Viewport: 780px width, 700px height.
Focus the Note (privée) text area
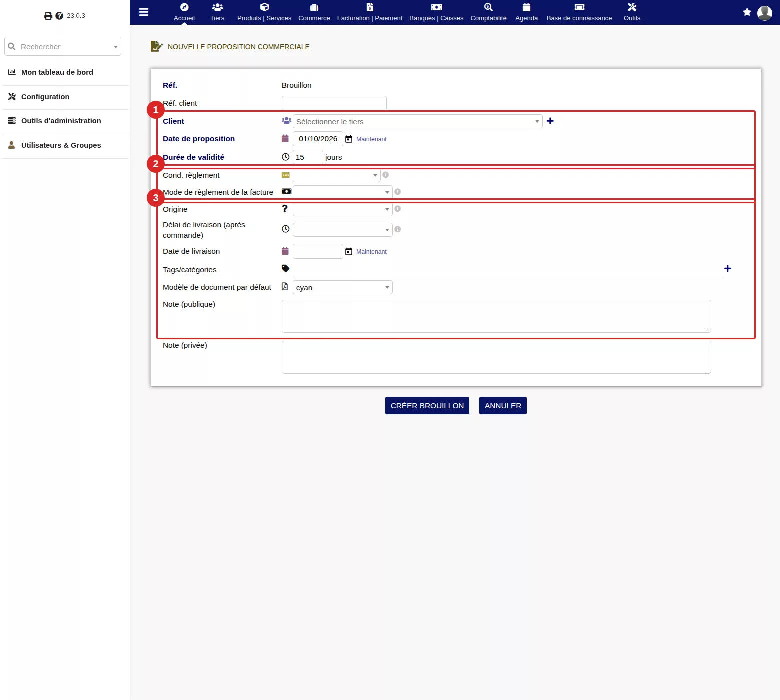point(496,357)
